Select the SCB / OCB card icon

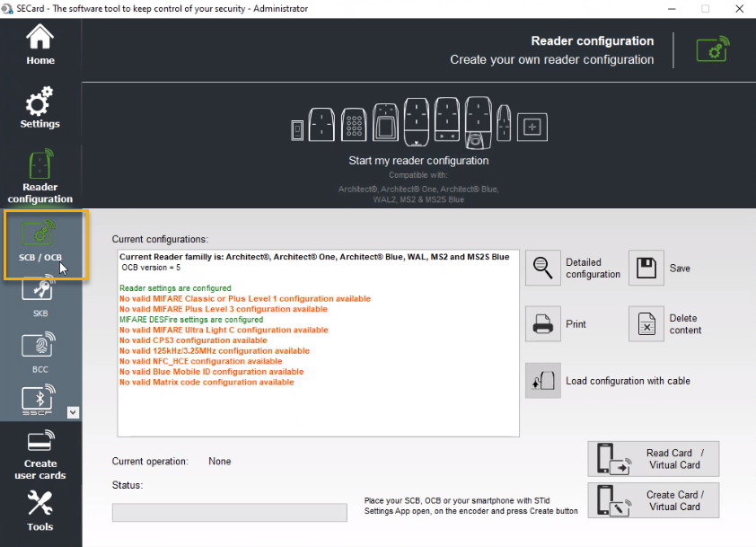click(x=40, y=239)
